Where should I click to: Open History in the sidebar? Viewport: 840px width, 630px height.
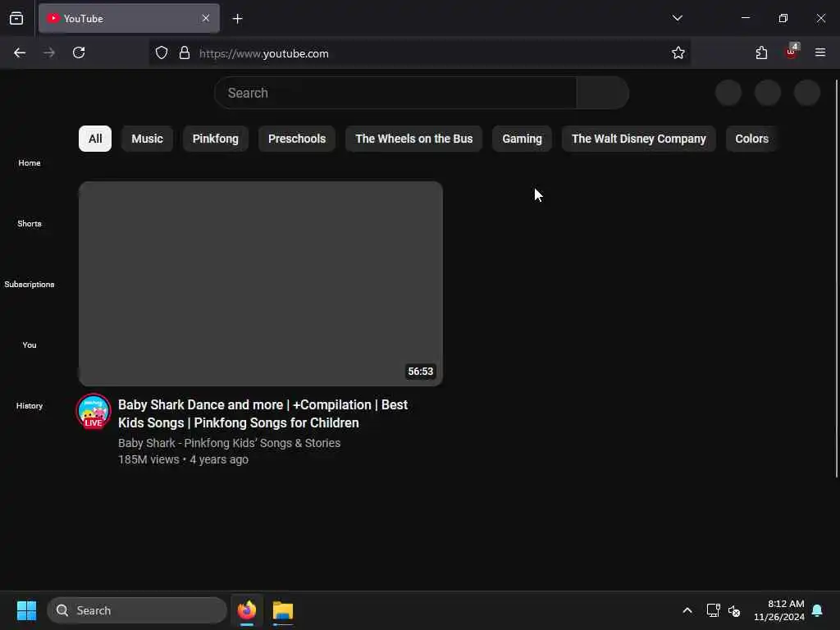pyautogui.click(x=30, y=405)
